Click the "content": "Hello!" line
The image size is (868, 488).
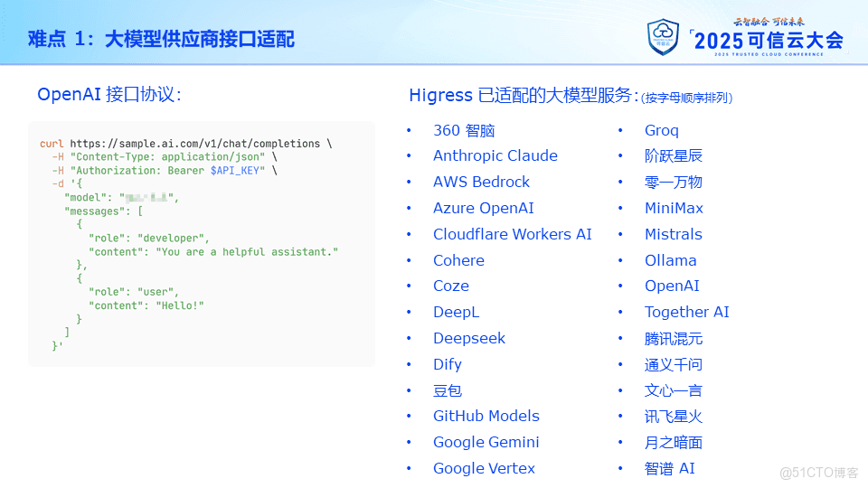tap(146, 305)
